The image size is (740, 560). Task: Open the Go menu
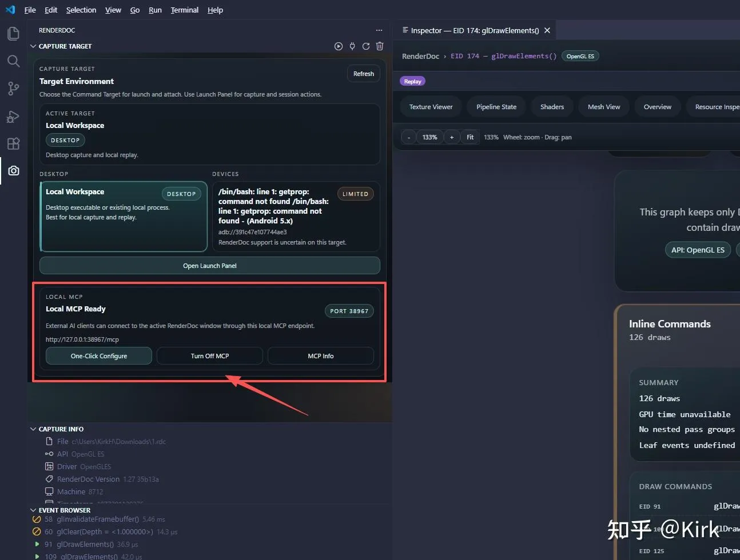point(135,10)
